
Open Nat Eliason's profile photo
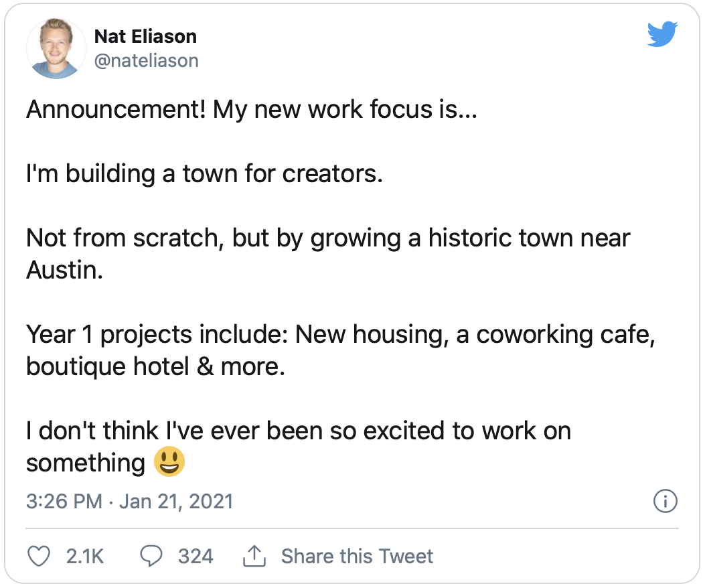pos(55,49)
